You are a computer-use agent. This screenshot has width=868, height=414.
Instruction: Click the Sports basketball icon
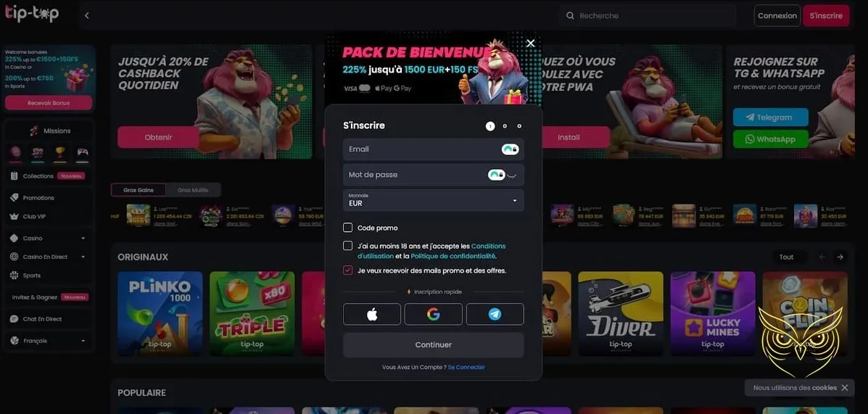(x=15, y=275)
